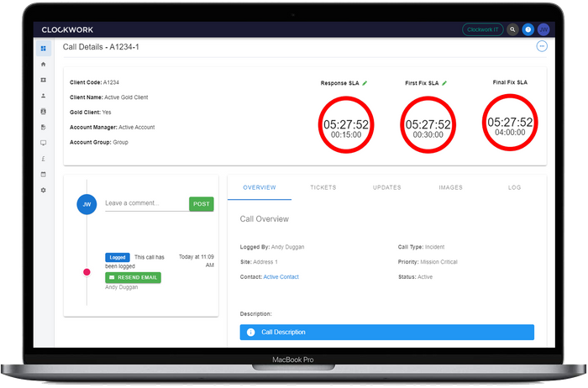Open the dashboard grid icon in sidebar

pos(44,49)
